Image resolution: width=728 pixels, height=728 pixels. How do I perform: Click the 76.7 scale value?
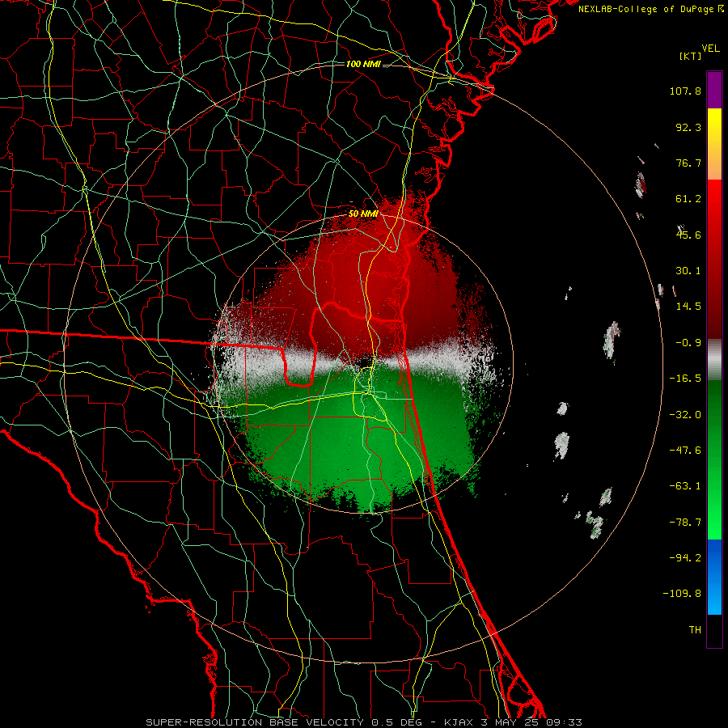point(688,163)
